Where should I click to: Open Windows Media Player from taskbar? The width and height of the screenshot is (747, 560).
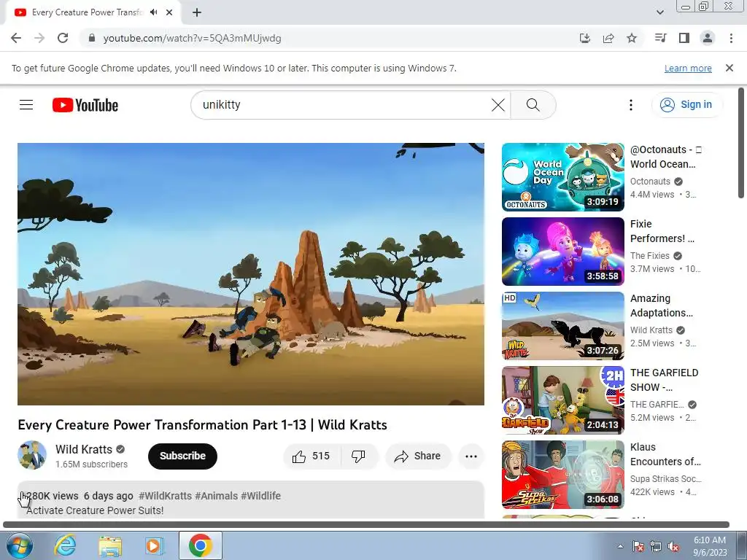coord(155,545)
